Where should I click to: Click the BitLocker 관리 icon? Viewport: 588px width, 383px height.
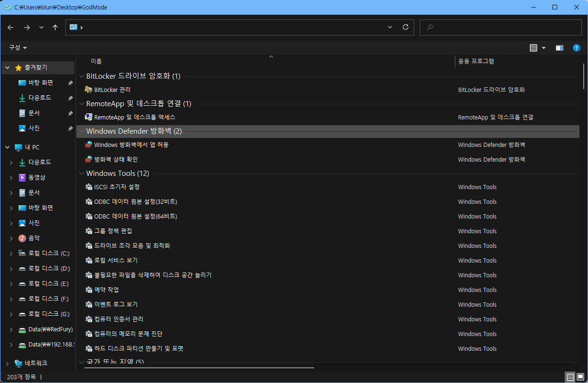coord(88,90)
